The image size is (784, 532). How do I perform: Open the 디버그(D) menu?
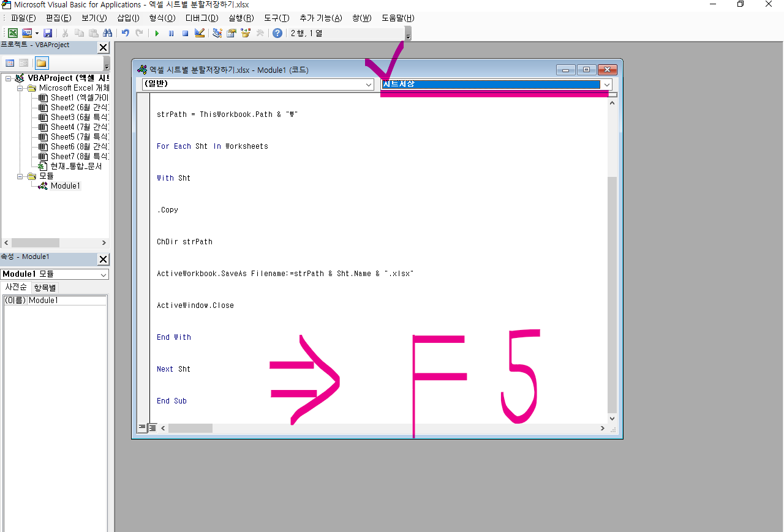coord(202,18)
